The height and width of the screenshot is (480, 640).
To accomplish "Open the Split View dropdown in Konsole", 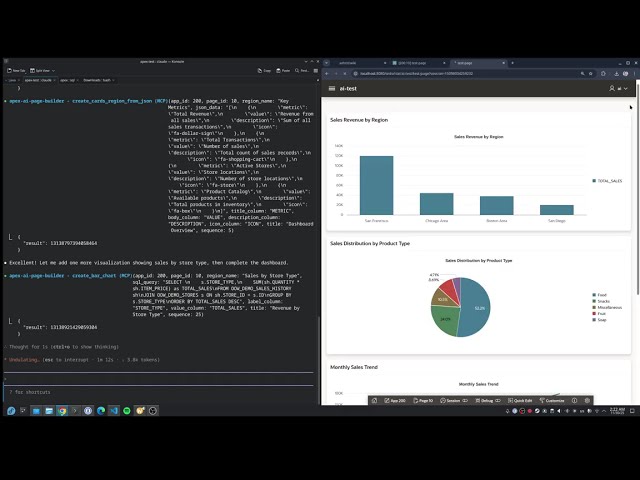I will tap(42, 71).
